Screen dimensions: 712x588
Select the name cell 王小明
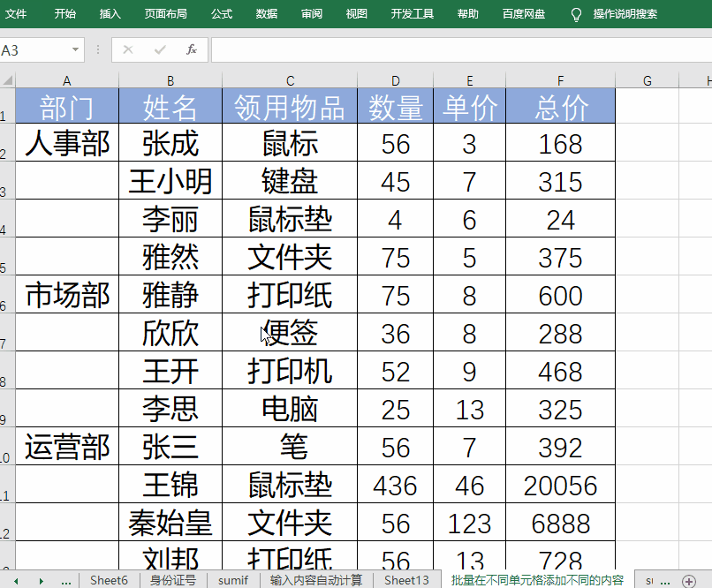tap(170, 181)
